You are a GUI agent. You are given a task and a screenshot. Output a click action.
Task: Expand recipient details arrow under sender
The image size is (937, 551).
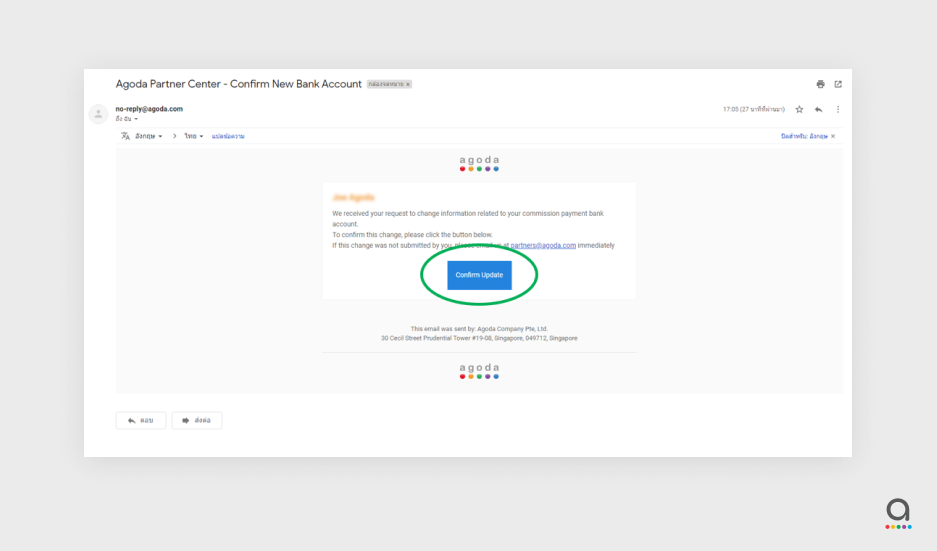136,119
